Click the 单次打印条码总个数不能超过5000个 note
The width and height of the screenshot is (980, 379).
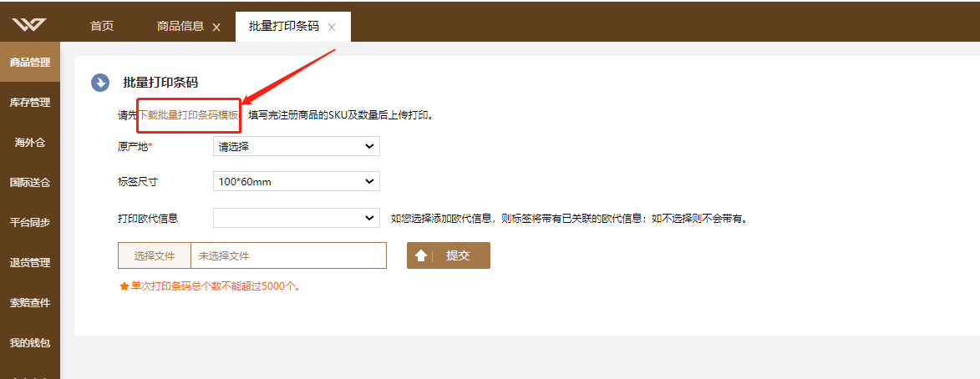(216, 286)
